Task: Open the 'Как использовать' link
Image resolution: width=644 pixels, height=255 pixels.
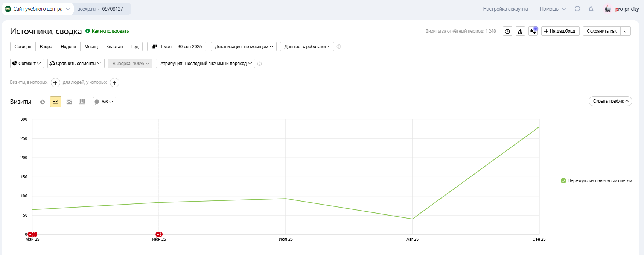Action: (110, 31)
